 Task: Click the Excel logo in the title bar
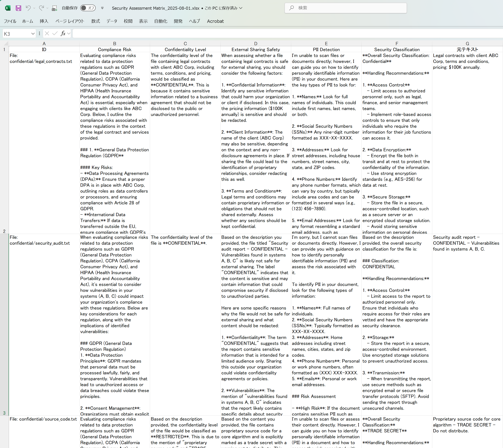[x=8, y=8]
